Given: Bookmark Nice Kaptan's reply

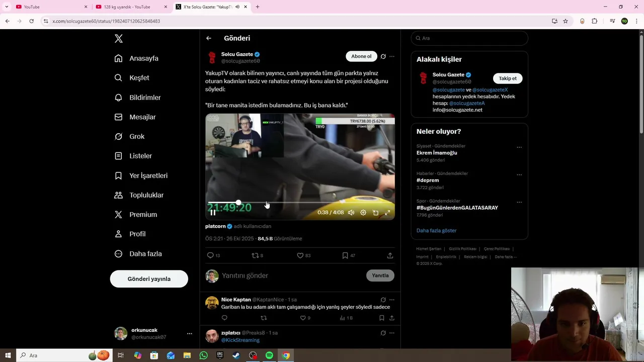Looking at the screenshot, I should [x=382, y=318].
